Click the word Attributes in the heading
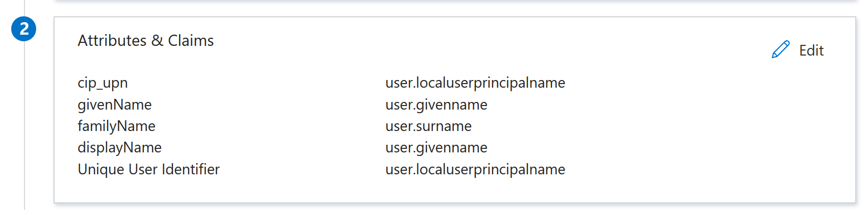868x210 pixels. pos(112,41)
